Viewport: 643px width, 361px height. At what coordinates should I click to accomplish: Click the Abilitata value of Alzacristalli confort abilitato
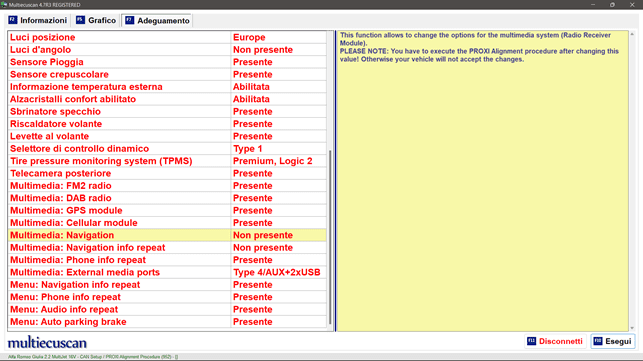click(x=278, y=99)
